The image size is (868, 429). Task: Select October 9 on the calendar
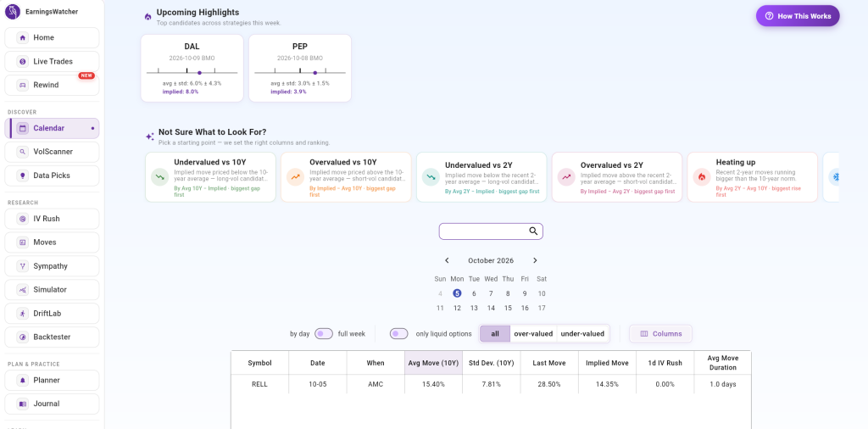525,293
